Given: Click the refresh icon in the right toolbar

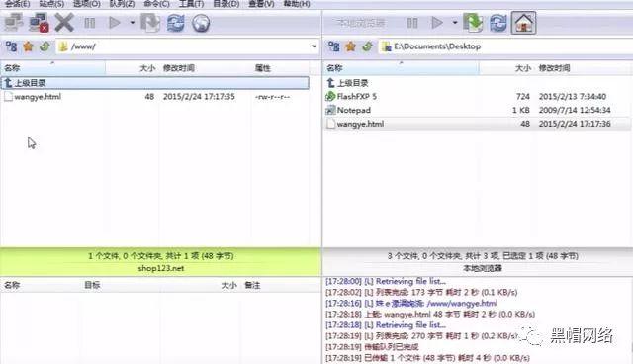Looking at the screenshot, I should pos(498,23).
